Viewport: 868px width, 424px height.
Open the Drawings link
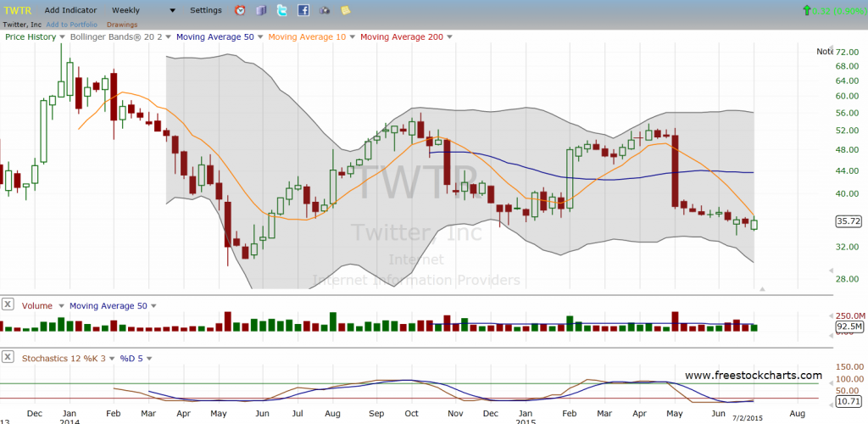point(122,25)
